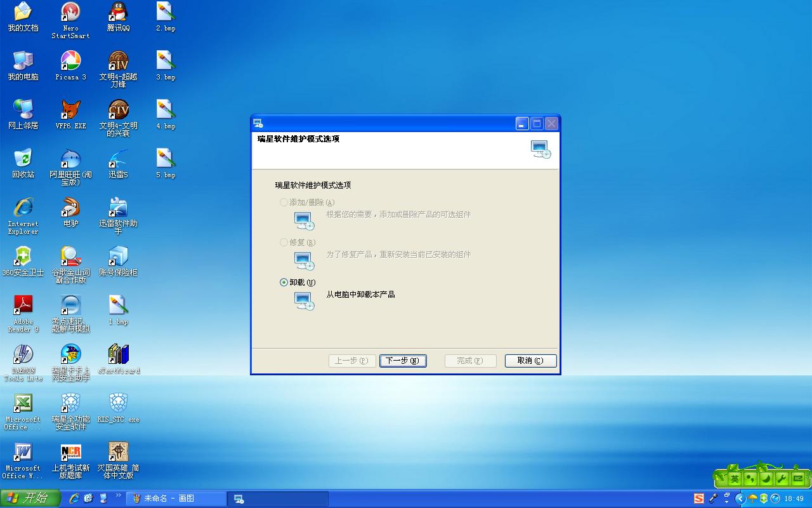Select the Internet Explorer desktop icon
This screenshot has height=508, width=812.
23,216
